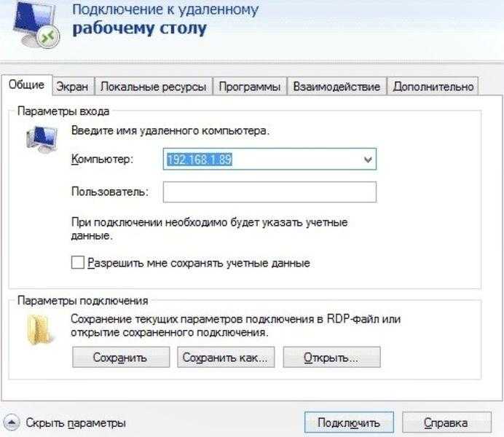Click the Сохранить как... button
504x437 pixels.
coord(226,357)
